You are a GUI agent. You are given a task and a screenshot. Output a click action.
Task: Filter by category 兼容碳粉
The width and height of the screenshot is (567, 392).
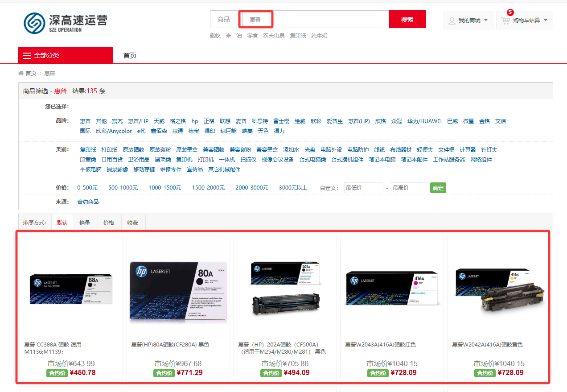tap(240, 150)
